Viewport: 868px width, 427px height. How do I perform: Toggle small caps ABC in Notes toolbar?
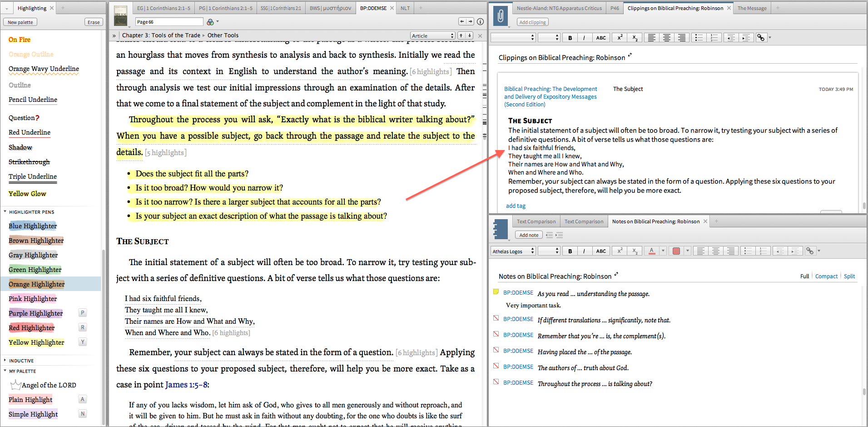601,251
